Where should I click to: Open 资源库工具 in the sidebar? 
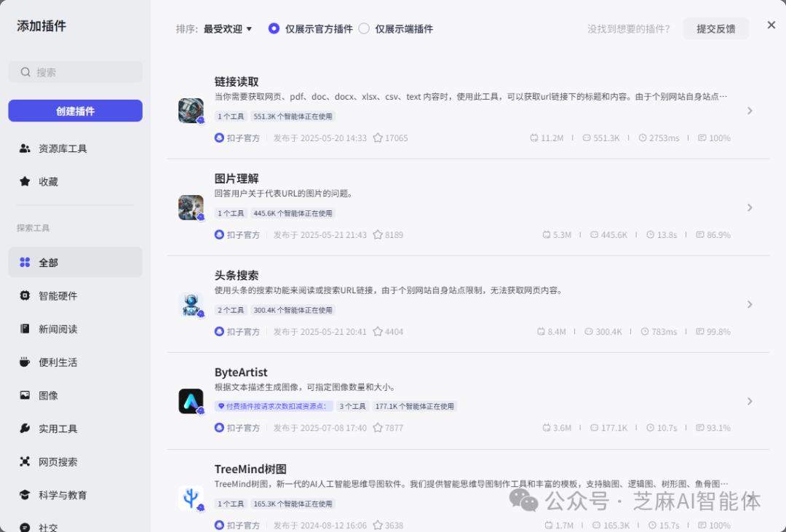click(x=75, y=148)
